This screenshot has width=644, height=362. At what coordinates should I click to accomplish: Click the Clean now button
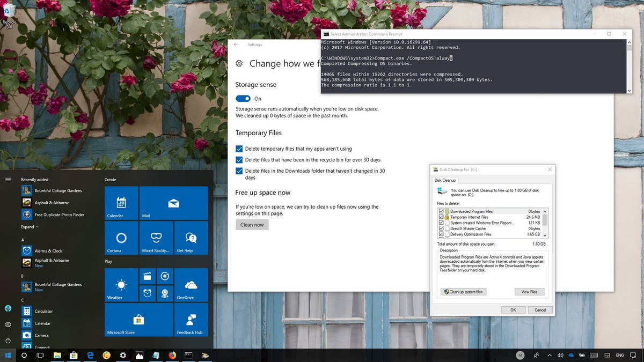click(x=252, y=225)
